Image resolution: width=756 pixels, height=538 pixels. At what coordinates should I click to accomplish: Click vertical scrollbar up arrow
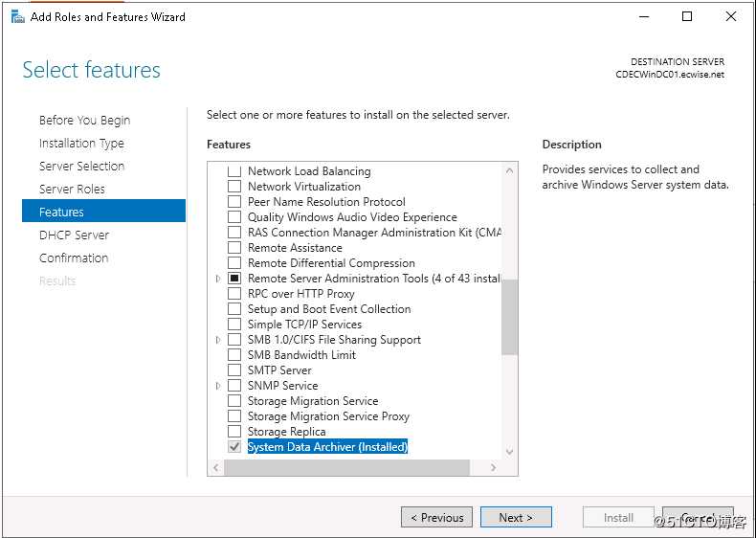point(509,170)
